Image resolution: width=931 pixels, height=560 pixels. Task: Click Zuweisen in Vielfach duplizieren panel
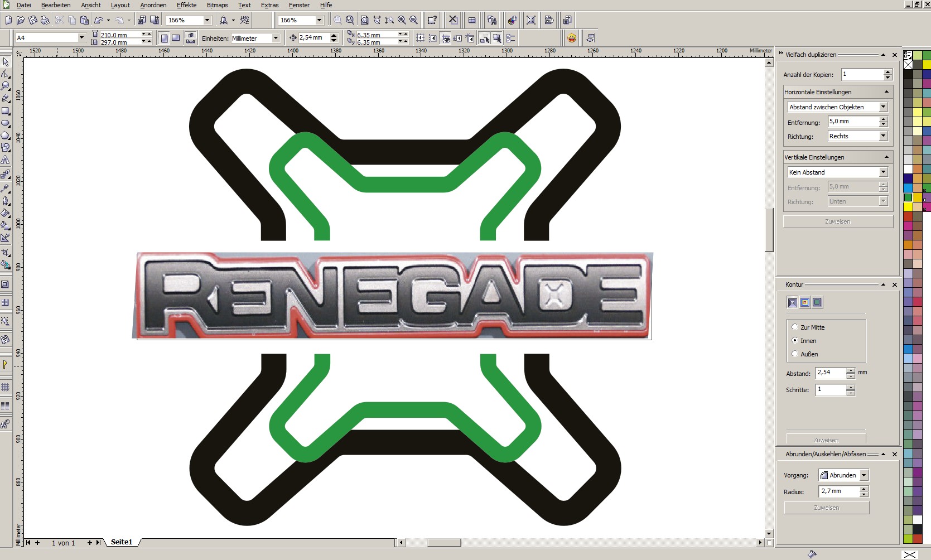837,221
